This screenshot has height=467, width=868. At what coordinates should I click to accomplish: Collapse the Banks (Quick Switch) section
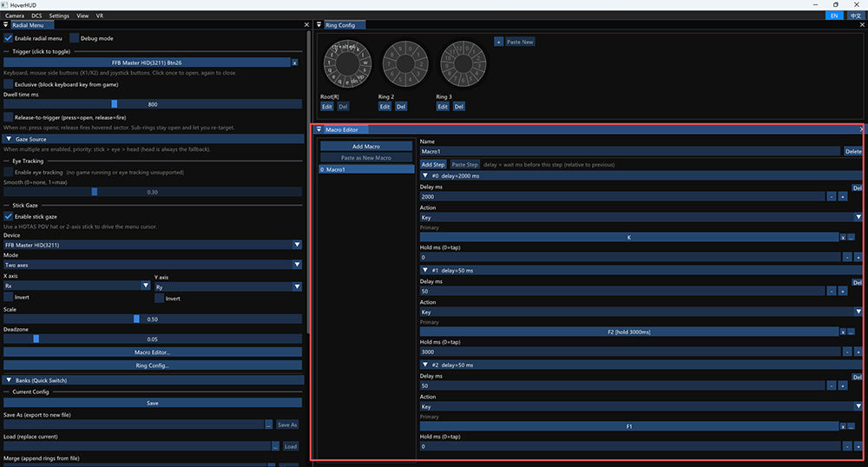click(x=154, y=380)
